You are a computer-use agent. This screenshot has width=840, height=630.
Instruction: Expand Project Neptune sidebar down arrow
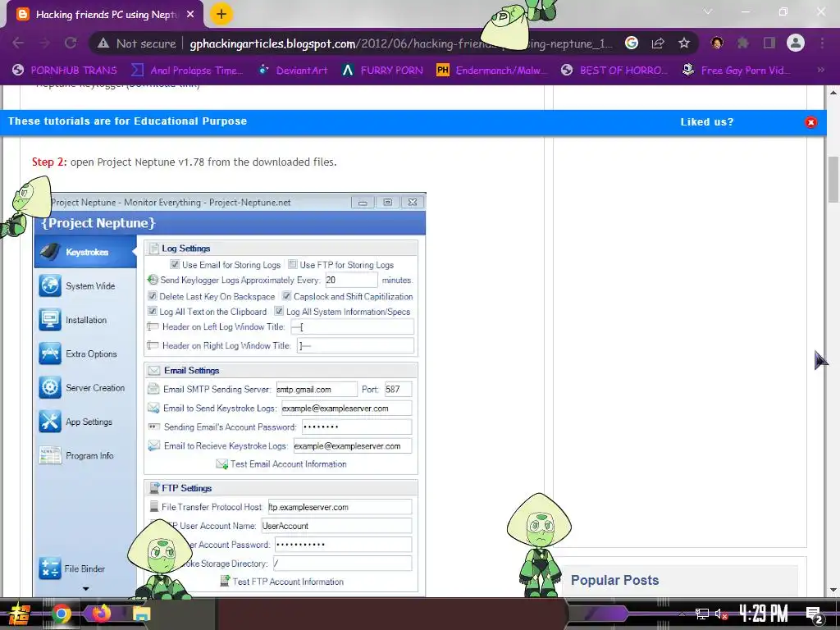pos(85,589)
